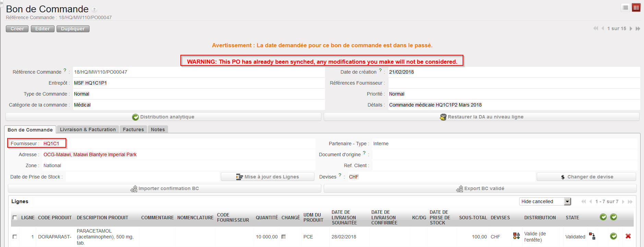The width and height of the screenshot is (644, 247).
Task: Go to previous page of lines list
Action: pos(591,201)
